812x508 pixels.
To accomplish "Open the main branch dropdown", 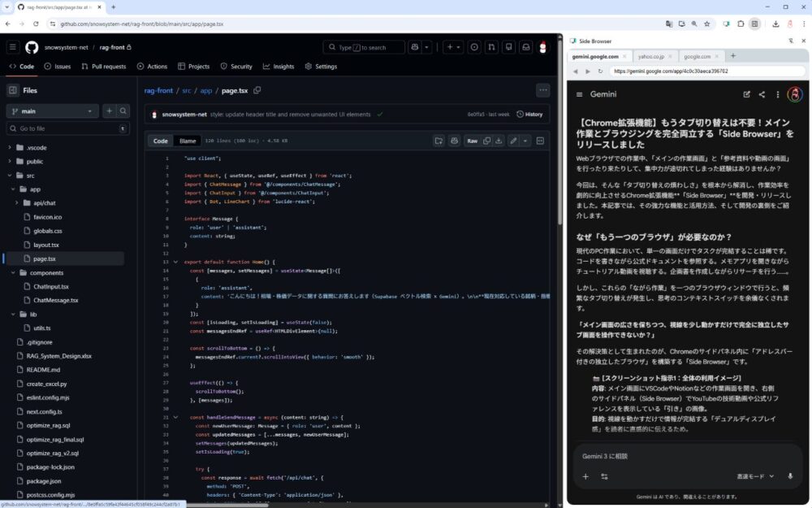I will [52, 111].
